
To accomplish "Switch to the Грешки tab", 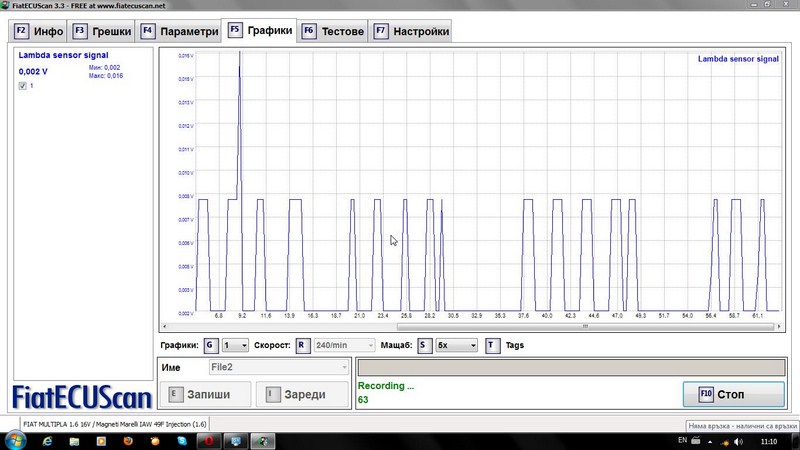I will tap(101, 31).
